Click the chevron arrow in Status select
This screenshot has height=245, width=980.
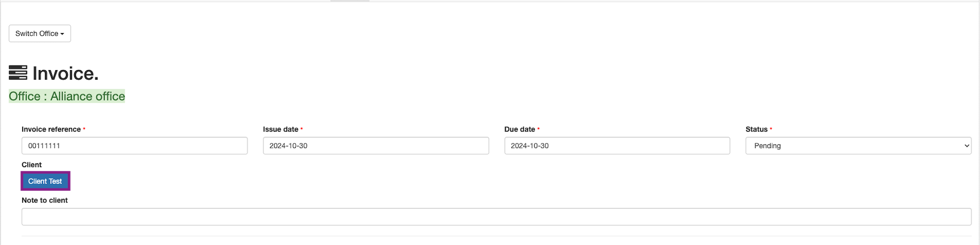click(x=966, y=146)
